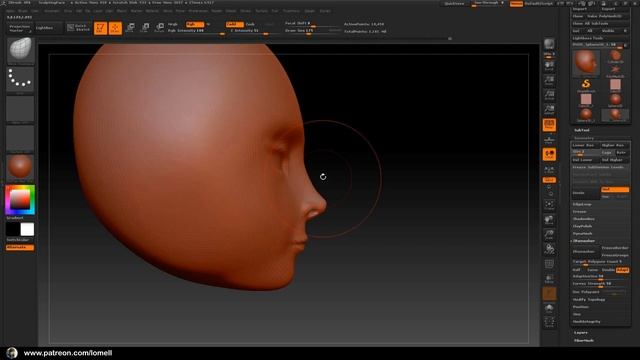
Task: Click the L.Sym icon in right shelf
Action: coord(549,170)
